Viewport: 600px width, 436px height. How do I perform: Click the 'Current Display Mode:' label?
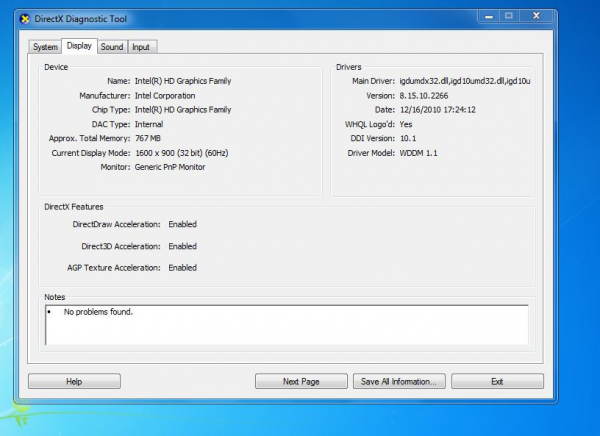click(91, 153)
